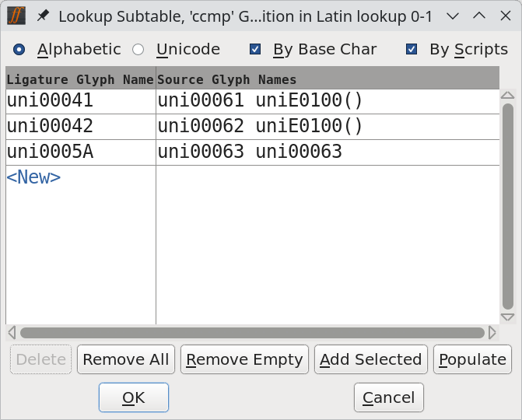Click the pin window icon
This screenshot has height=420, width=522.
[44, 16]
